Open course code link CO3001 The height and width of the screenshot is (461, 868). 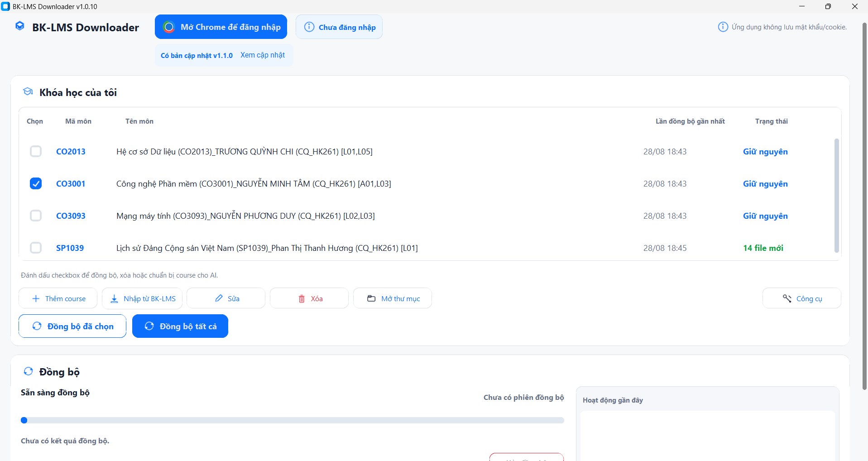point(71,183)
